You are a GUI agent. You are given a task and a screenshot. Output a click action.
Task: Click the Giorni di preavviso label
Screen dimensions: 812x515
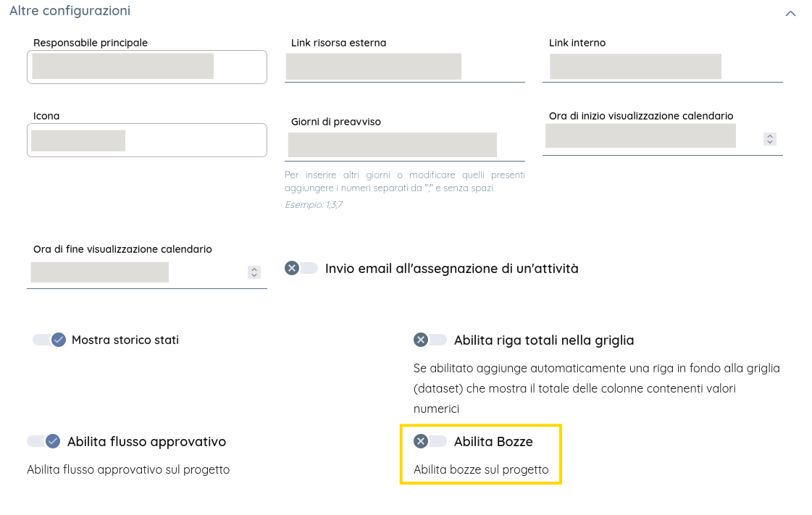point(335,121)
